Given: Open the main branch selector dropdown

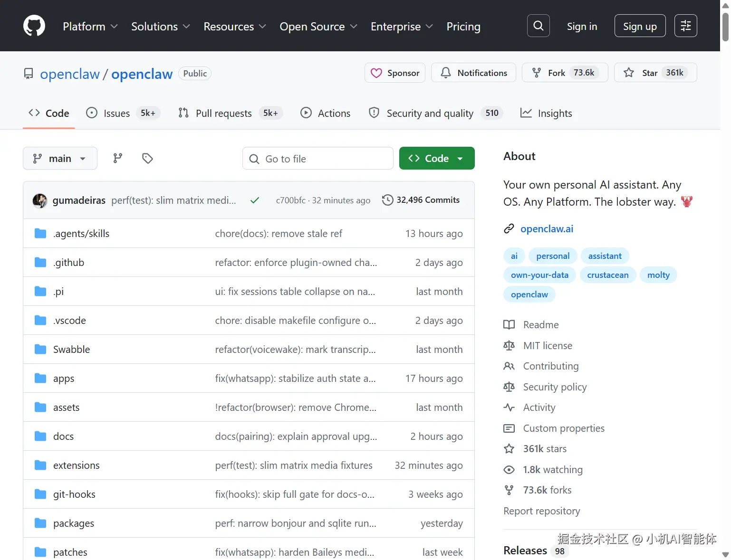Looking at the screenshot, I should point(60,158).
